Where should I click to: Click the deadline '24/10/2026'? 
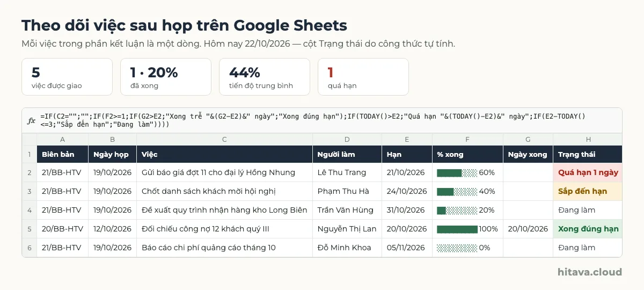tap(407, 191)
